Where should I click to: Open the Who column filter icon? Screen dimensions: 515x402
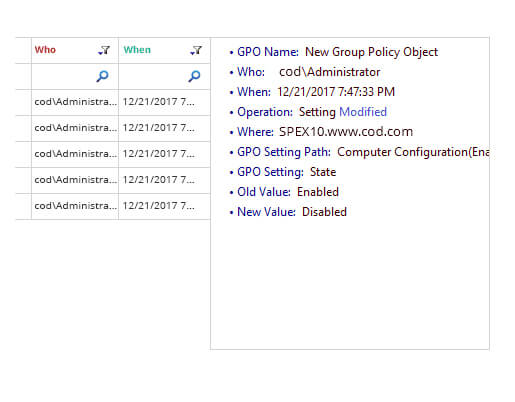click(104, 50)
